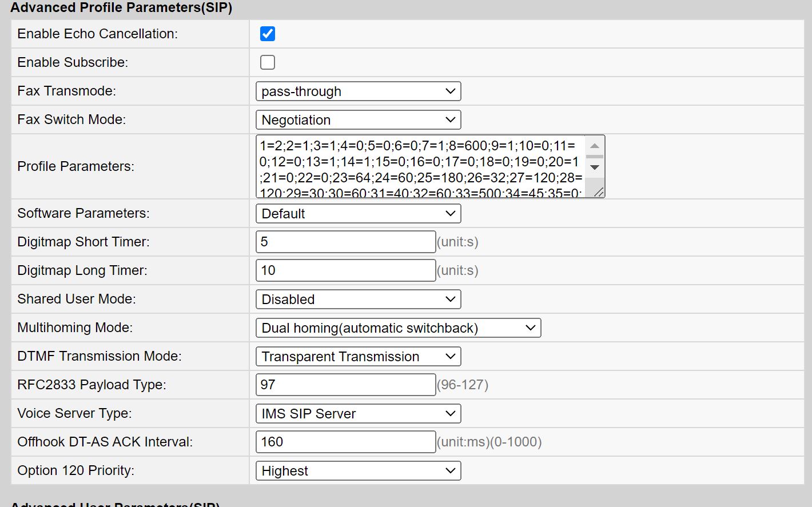
Task: Click inside the Profile Parameters text area
Action: (x=420, y=166)
